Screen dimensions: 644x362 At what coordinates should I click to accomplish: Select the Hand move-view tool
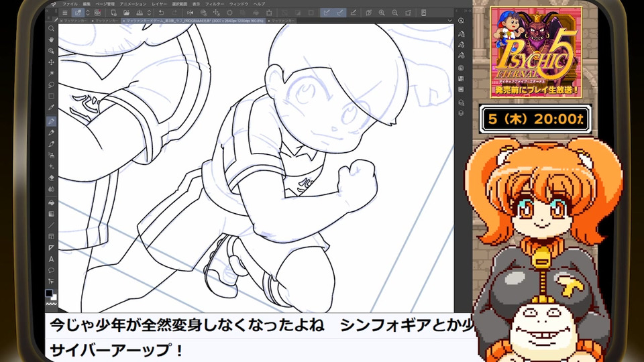(52, 40)
